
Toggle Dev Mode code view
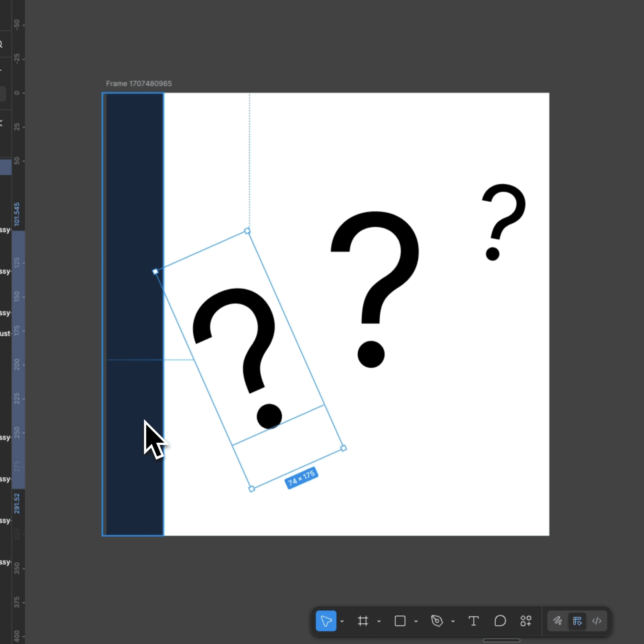click(597, 621)
